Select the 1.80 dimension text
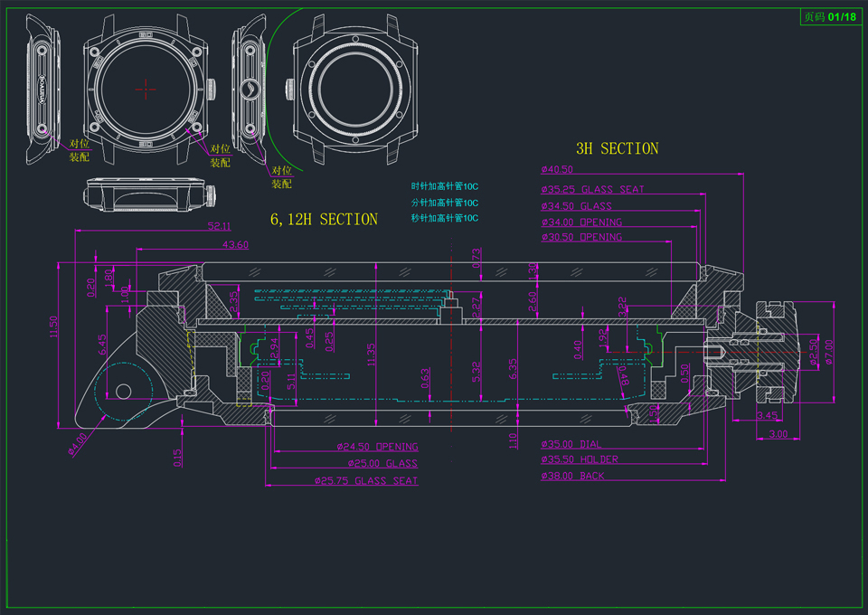The height and width of the screenshot is (615, 868). click(109, 276)
